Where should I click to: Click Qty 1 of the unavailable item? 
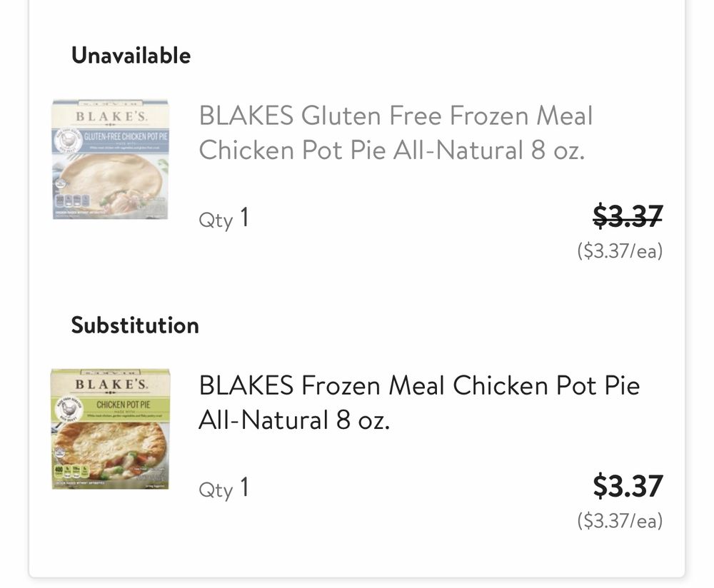[x=223, y=218]
